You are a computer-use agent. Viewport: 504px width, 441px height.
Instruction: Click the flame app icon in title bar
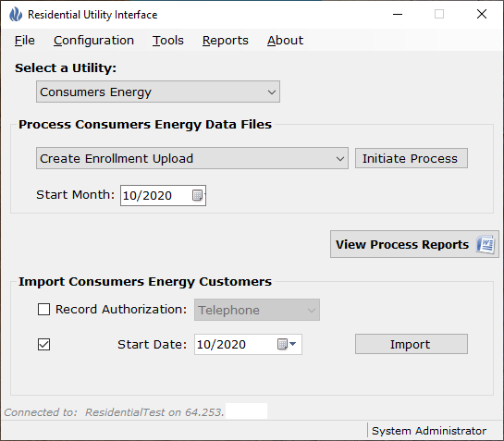[16, 15]
